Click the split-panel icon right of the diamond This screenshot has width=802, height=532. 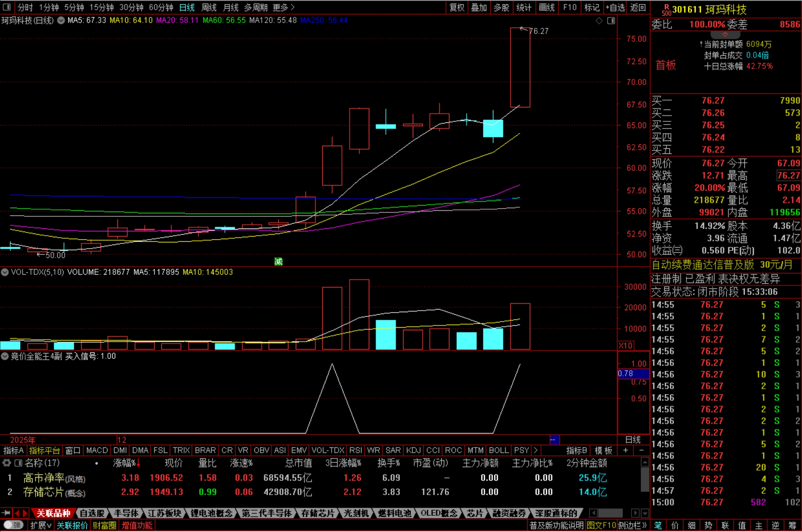point(611,21)
